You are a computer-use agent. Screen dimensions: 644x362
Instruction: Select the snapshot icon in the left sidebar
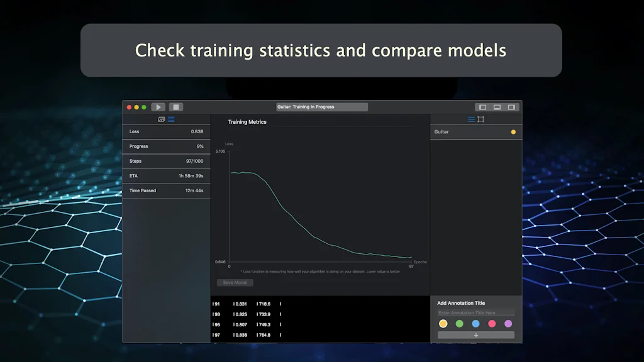click(161, 119)
